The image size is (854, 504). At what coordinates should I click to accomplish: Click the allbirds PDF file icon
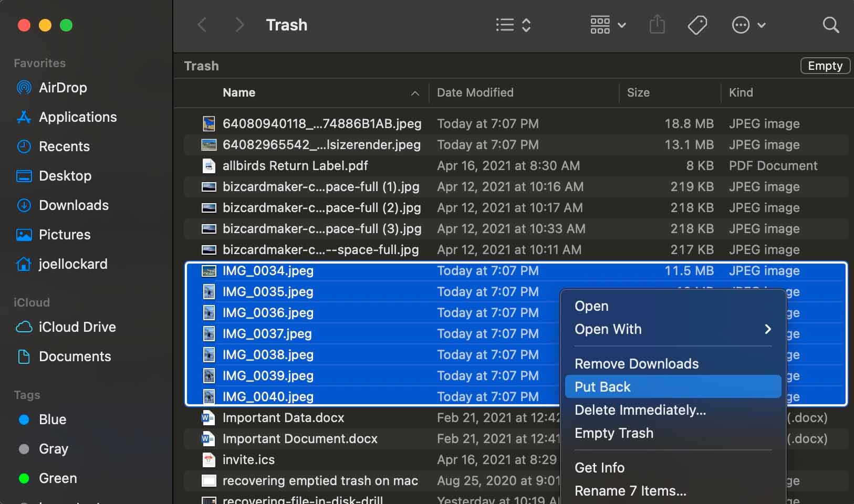tap(209, 165)
